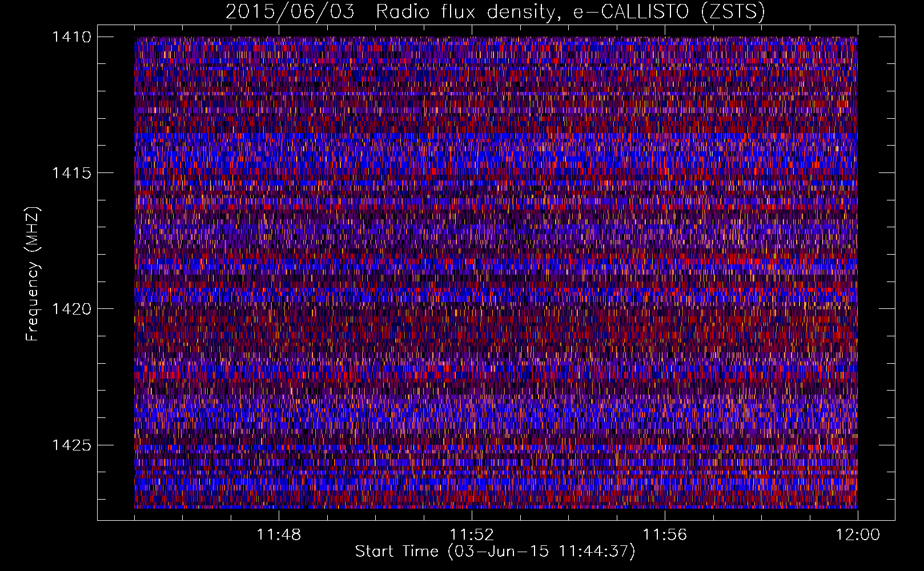The height and width of the screenshot is (571, 924).
Task: Click the 11:52 time tick label
Action: point(472,535)
